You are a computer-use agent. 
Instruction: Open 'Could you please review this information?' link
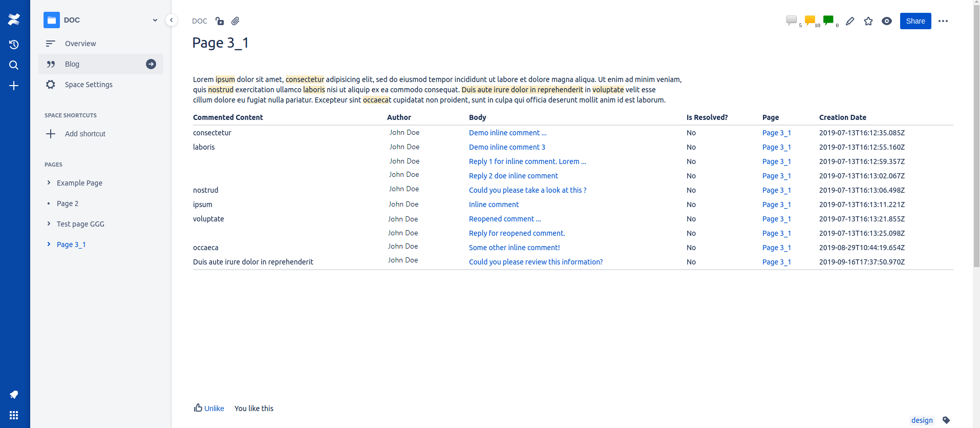tap(536, 262)
